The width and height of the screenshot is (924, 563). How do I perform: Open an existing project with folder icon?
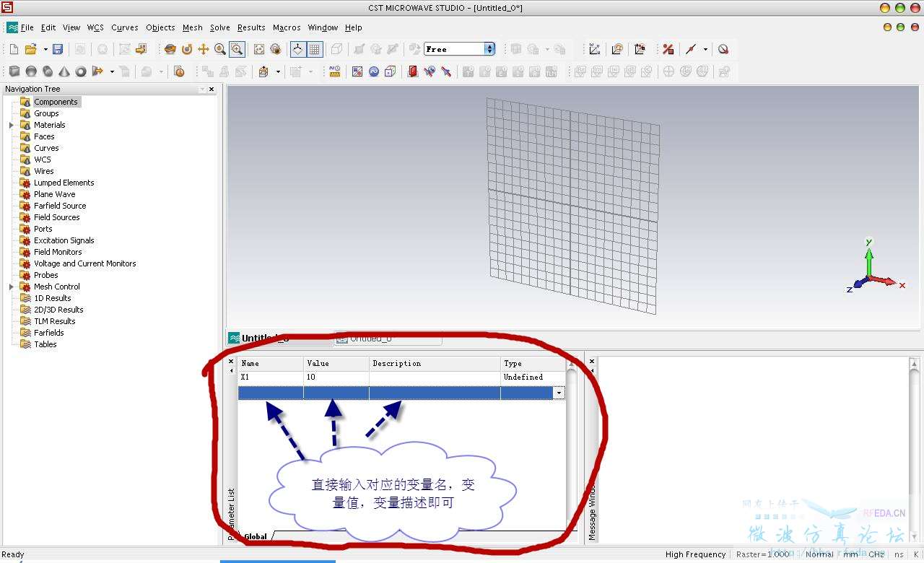coord(31,49)
